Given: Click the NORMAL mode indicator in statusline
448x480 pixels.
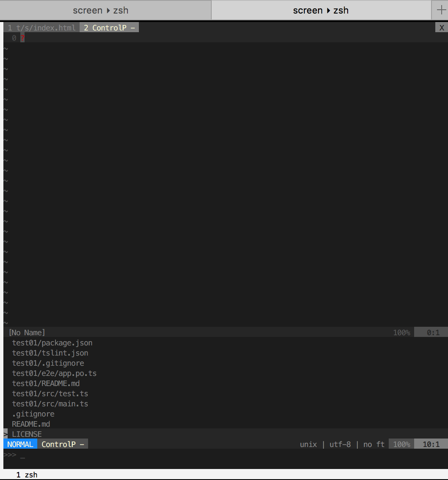Looking at the screenshot, I should point(20,444).
